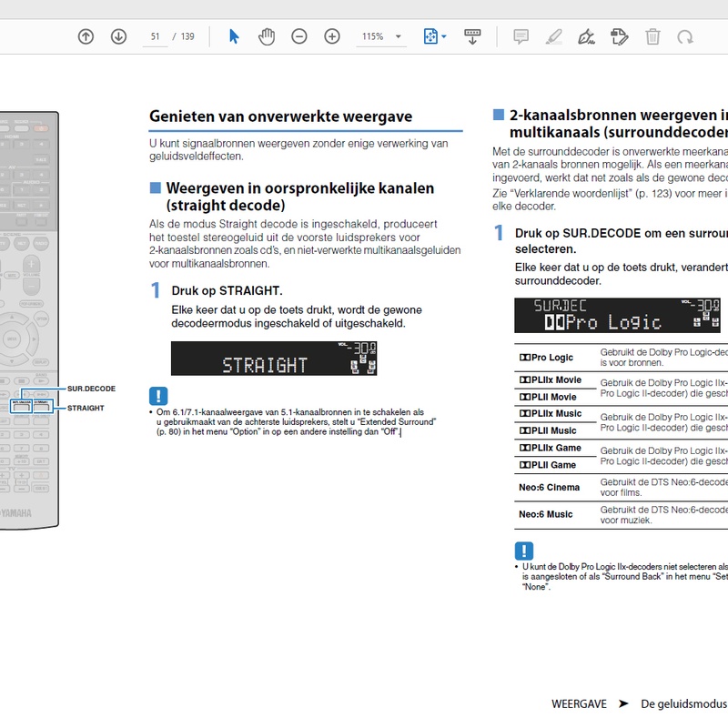Click the 'Neo:6 Cinema' table entry
This screenshot has width=728, height=728.
(550, 488)
